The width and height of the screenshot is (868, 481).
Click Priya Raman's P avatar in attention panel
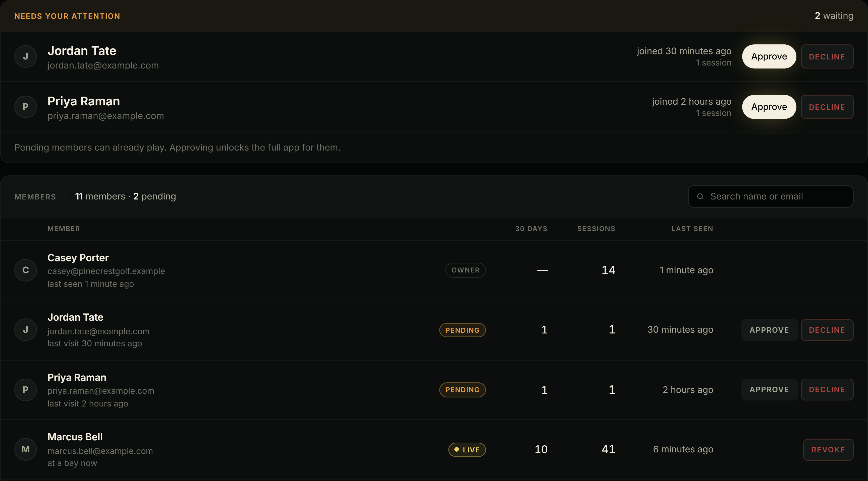click(x=26, y=107)
